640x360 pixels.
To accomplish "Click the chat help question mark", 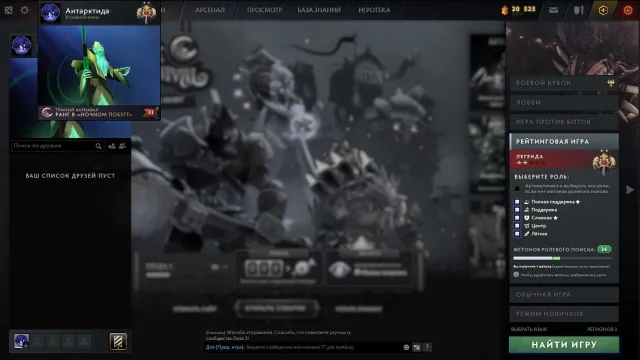I will [427, 347].
